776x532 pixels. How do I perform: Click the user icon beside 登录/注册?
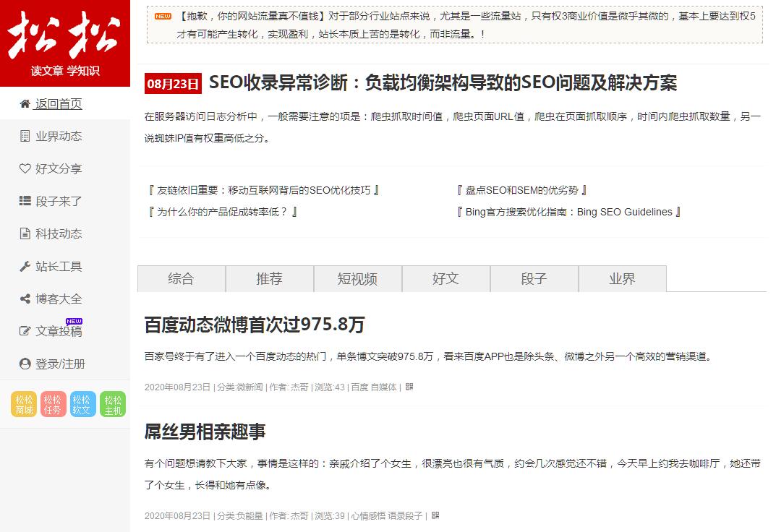tap(25, 364)
